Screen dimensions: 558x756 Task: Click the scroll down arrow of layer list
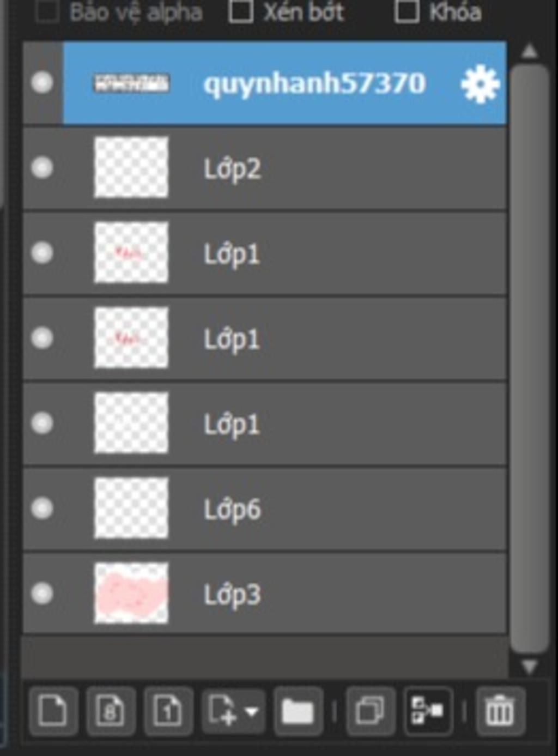point(529,667)
